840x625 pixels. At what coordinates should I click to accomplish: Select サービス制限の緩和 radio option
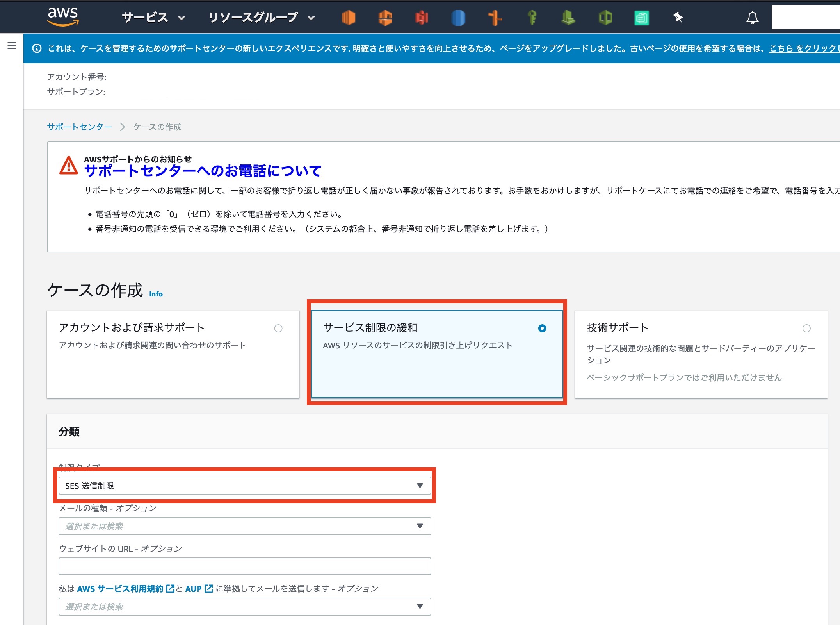coord(542,329)
